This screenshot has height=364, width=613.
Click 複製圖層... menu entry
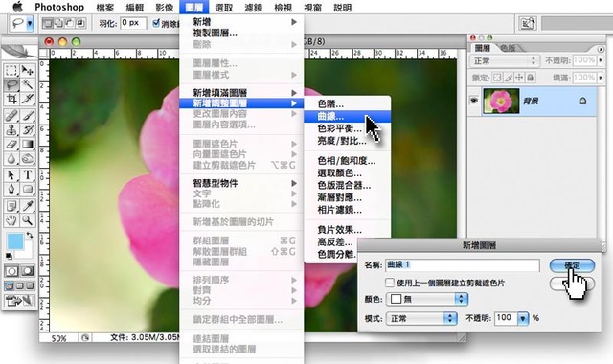coord(241,34)
